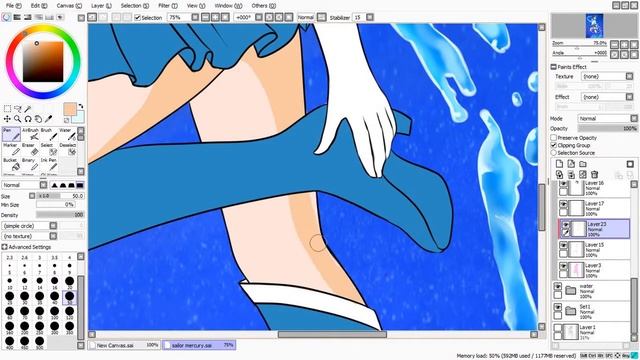Enable Preserve Opacity
This screenshot has height=360, width=640.
(x=553, y=138)
